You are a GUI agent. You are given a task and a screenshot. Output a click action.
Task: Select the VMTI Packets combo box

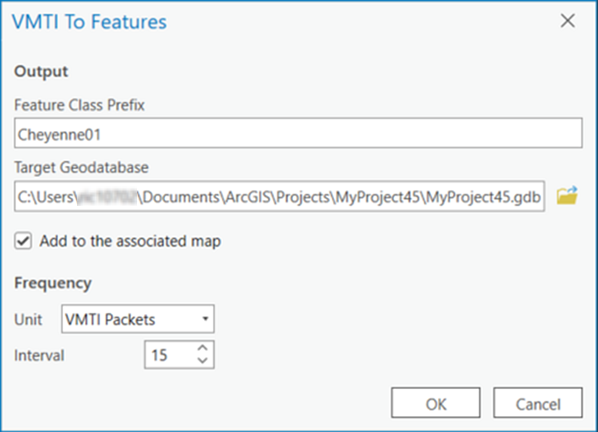coord(138,319)
